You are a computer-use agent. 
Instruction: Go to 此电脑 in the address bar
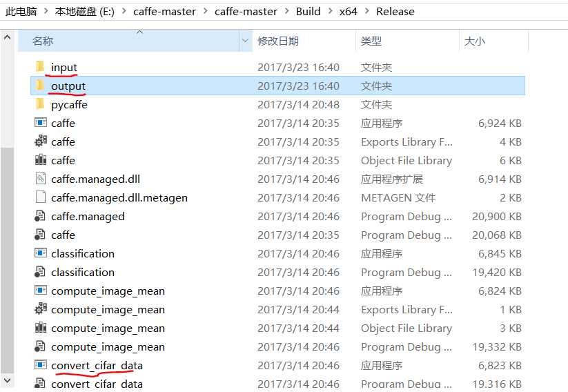pyautogui.click(x=21, y=12)
